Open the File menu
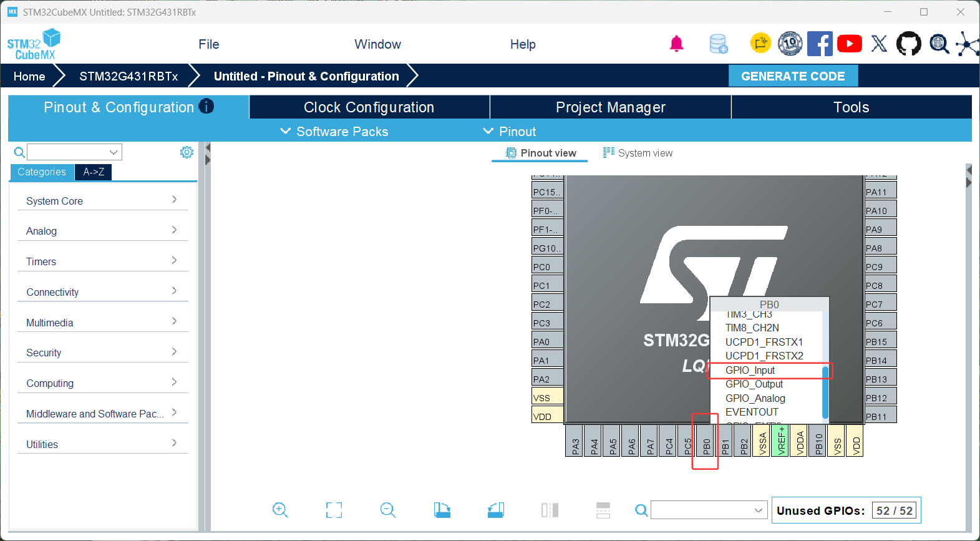980x541 pixels. (x=209, y=44)
